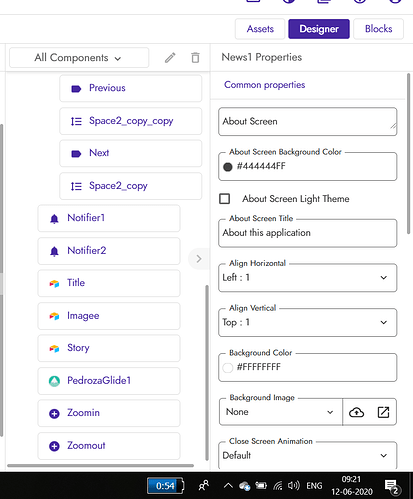Enable About Screen Light Theme checkbox
The height and width of the screenshot is (499, 413).
click(225, 199)
